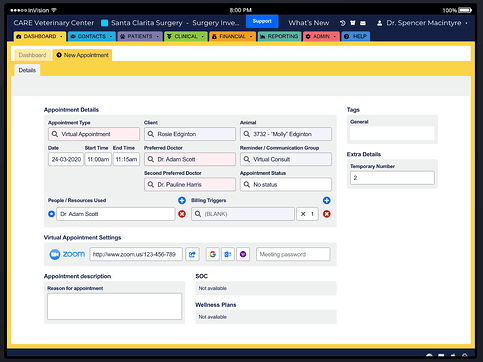This screenshot has width=483, height=362.
Task: Focus the Meeting password field
Action: [x=293, y=254]
